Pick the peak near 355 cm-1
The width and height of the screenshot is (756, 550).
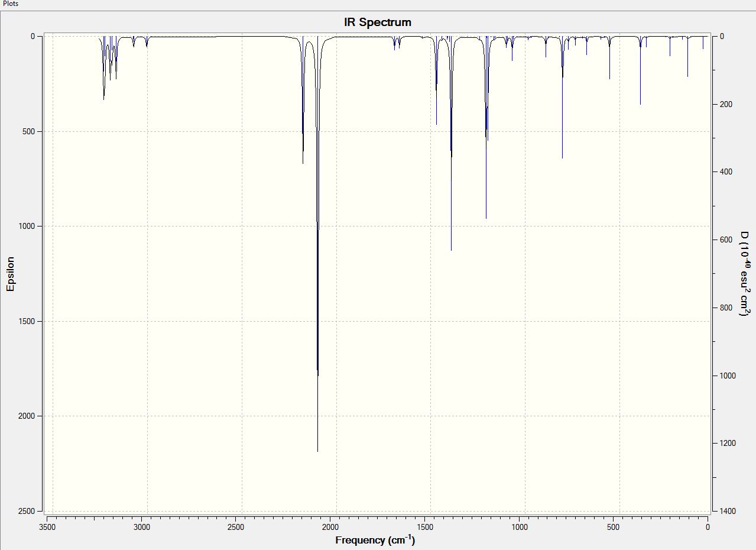tap(640, 70)
